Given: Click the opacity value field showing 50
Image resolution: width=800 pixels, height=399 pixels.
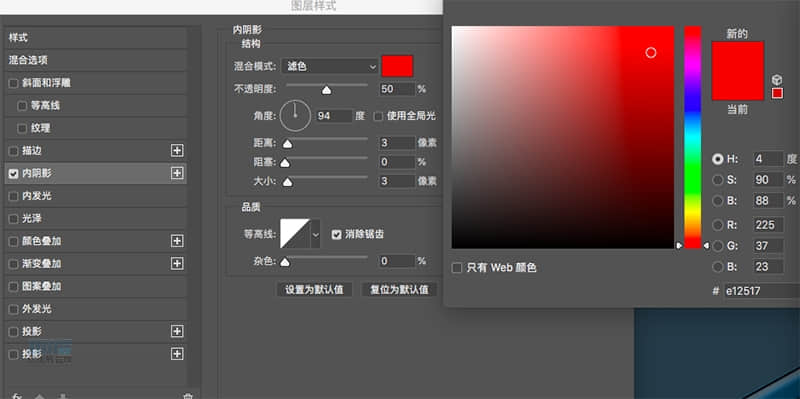Looking at the screenshot, I should click(x=397, y=89).
